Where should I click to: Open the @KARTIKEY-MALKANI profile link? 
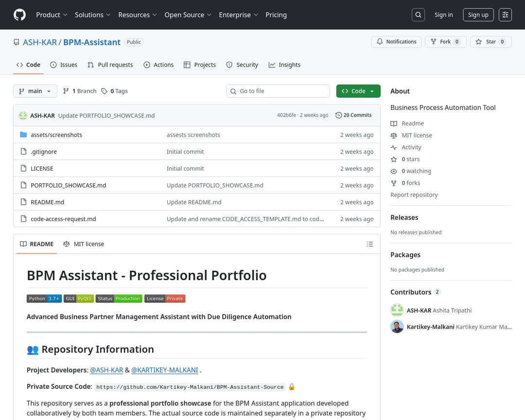(165, 370)
